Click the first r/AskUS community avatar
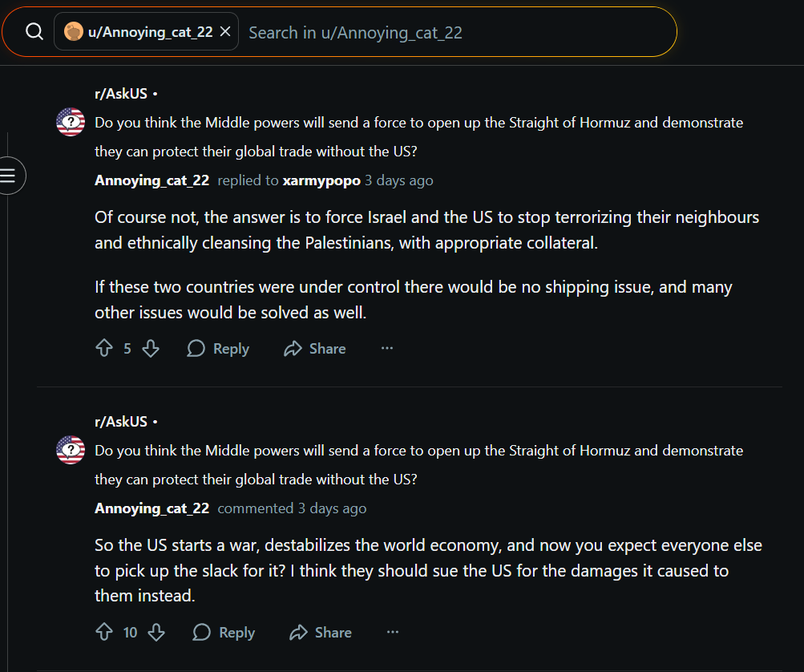 [x=71, y=122]
